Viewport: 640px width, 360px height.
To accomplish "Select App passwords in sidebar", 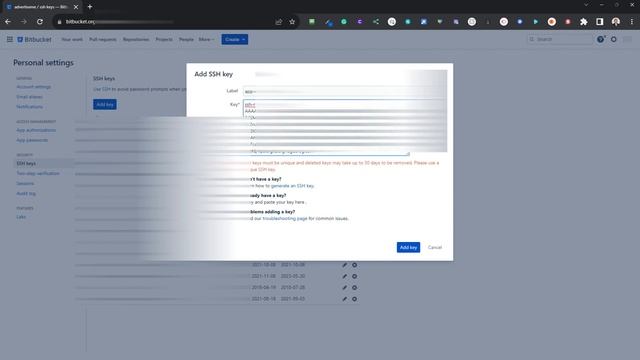I will 32,140.
